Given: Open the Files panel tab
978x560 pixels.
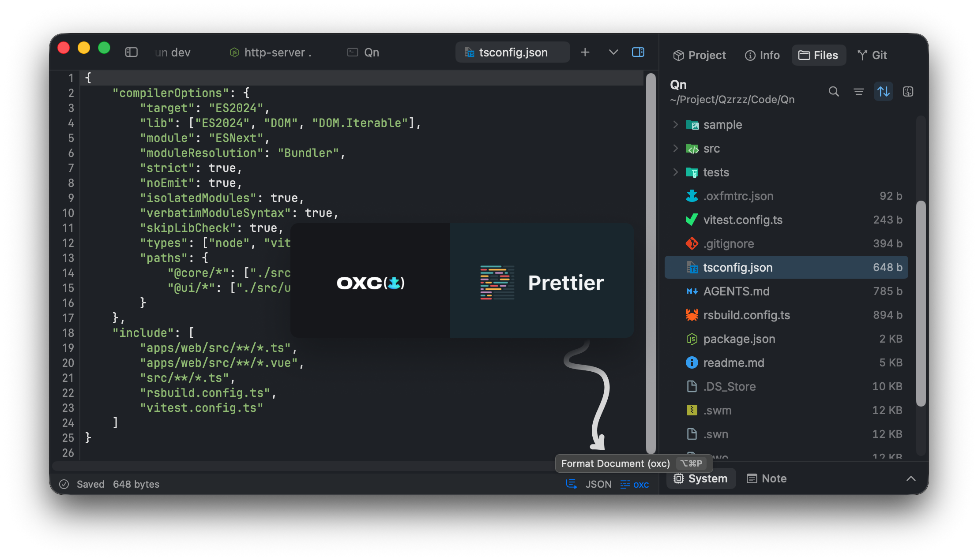Looking at the screenshot, I should click(x=819, y=55).
